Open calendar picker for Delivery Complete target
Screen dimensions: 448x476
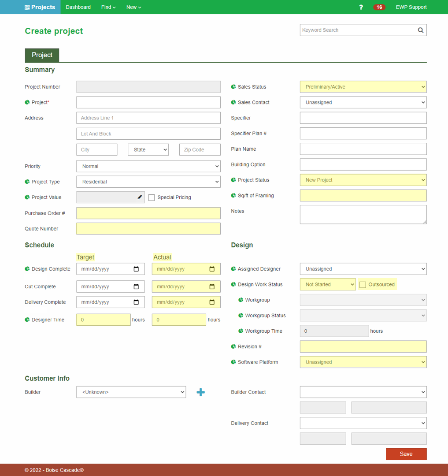pos(136,302)
